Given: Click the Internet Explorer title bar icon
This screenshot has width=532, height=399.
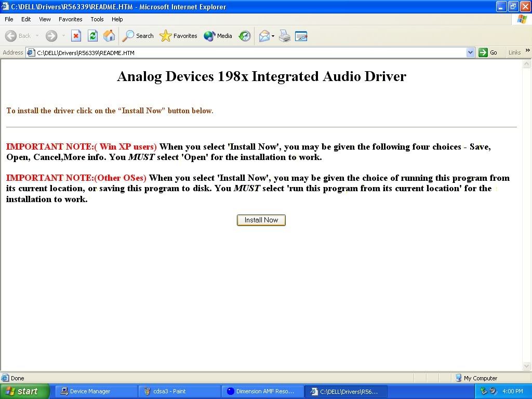Looking at the screenshot, I should click(x=5, y=6).
